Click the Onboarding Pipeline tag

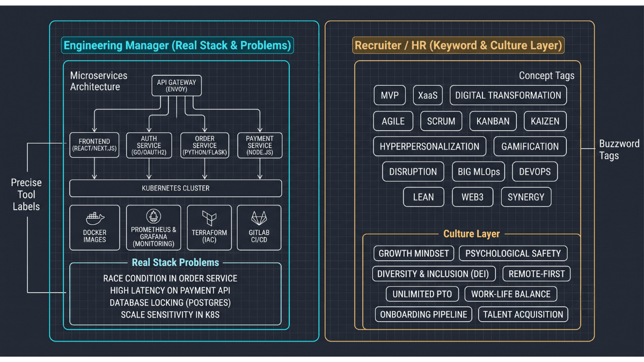[x=424, y=315]
